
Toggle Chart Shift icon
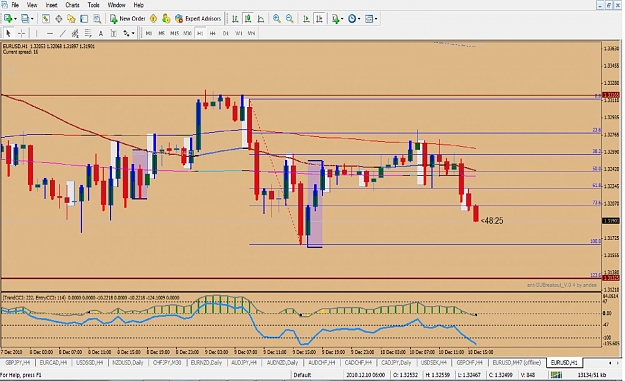click(319, 19)
